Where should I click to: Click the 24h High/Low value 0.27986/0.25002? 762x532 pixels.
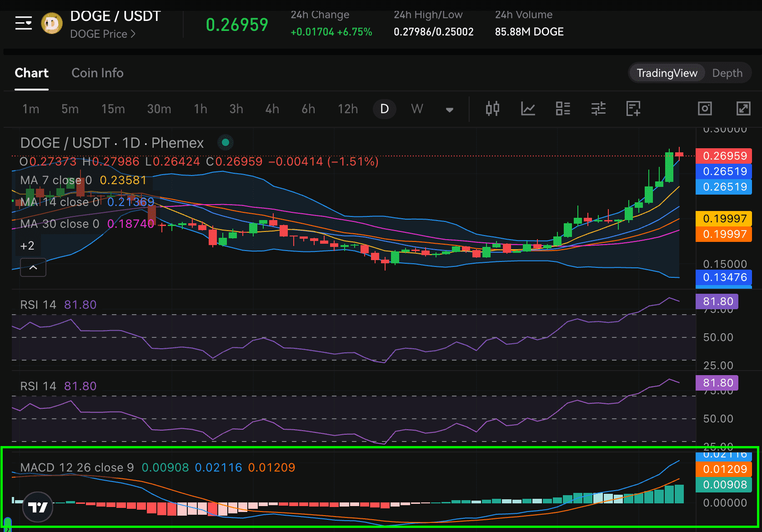click(434, 32)
